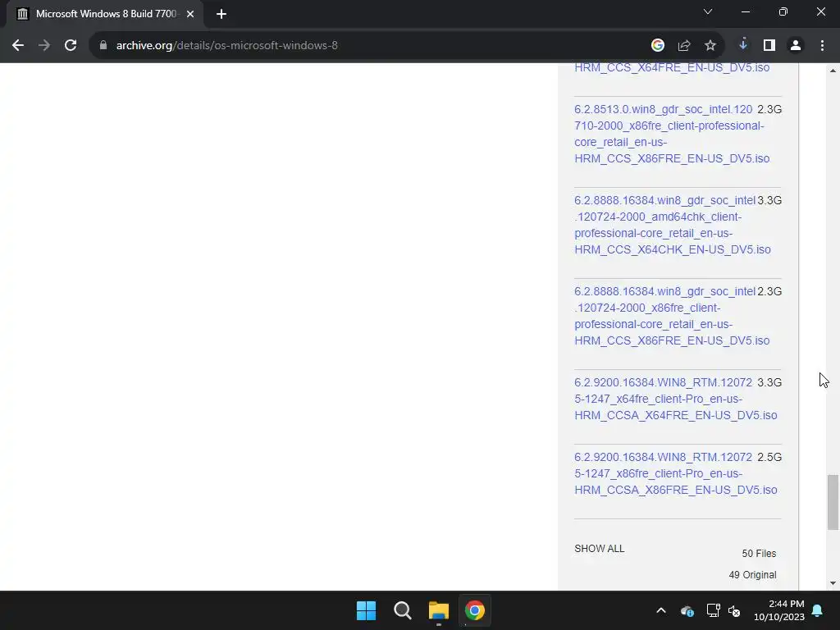
Task: Open File Explorer from taskbar
Action: click(439, 610)
